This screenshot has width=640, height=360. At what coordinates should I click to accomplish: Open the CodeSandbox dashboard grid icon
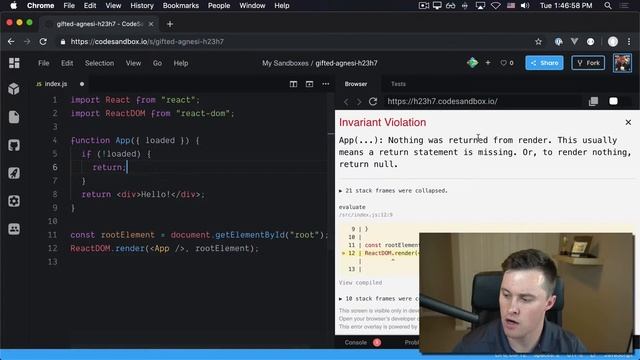click(14, 63)
